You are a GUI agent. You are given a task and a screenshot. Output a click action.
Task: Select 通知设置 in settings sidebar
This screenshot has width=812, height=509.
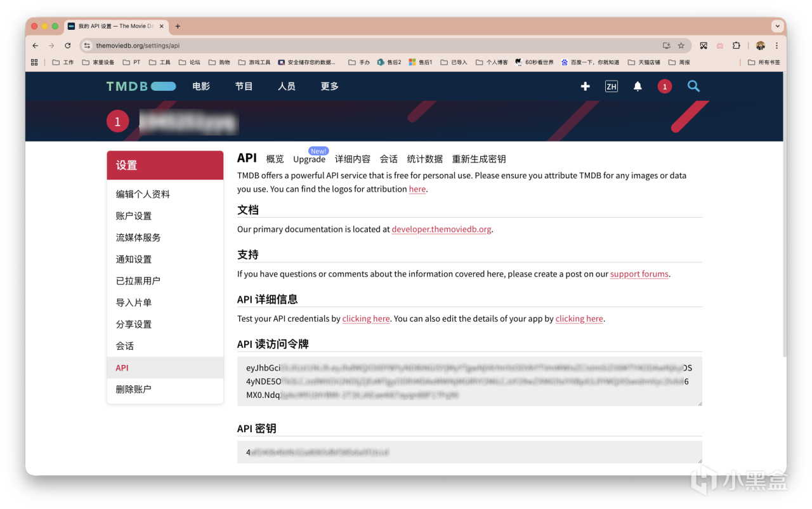point(165,259)
